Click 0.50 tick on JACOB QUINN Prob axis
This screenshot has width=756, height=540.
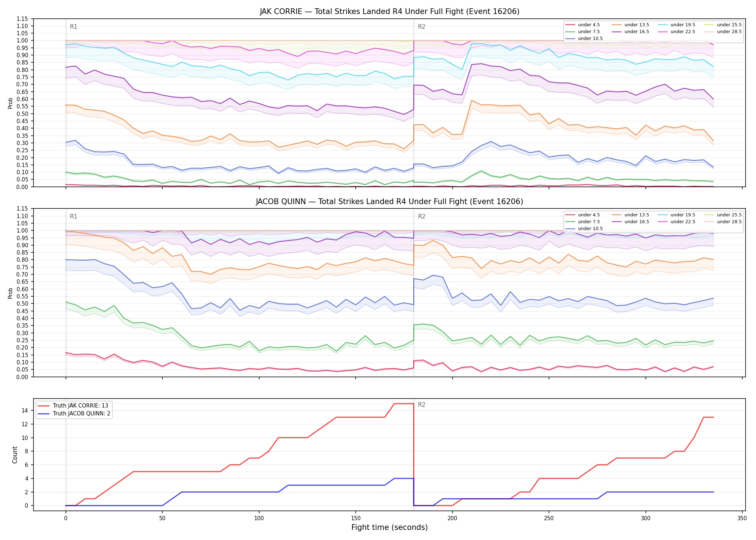(22, 304)
